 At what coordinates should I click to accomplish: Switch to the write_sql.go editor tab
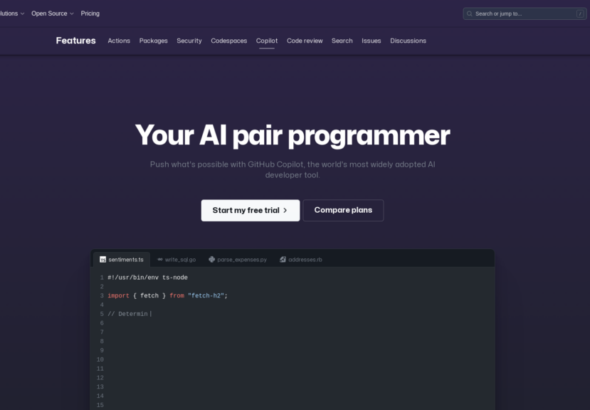click(176, 260)
